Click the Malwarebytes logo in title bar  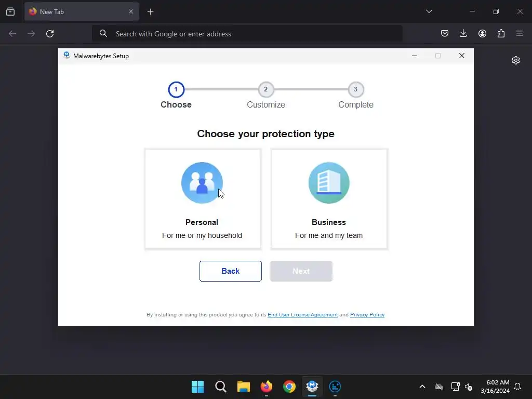66,56
